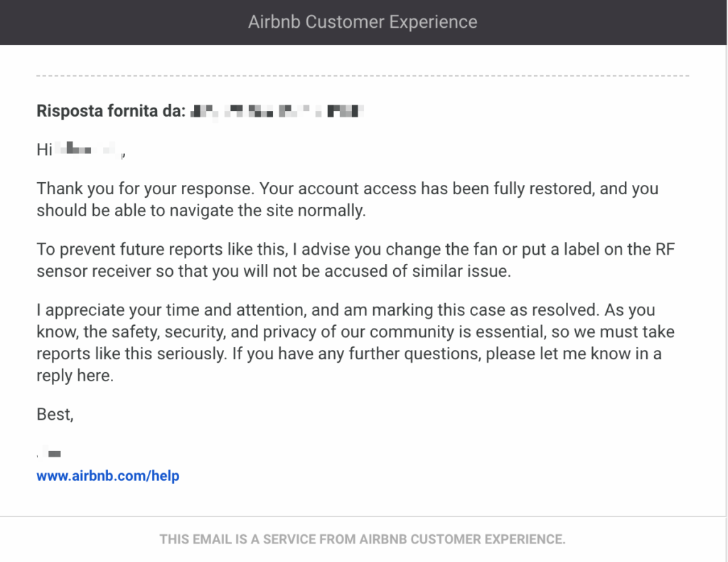Click the blurred responder name after 'Risposta fornita da'

click(x=277, y=112)
